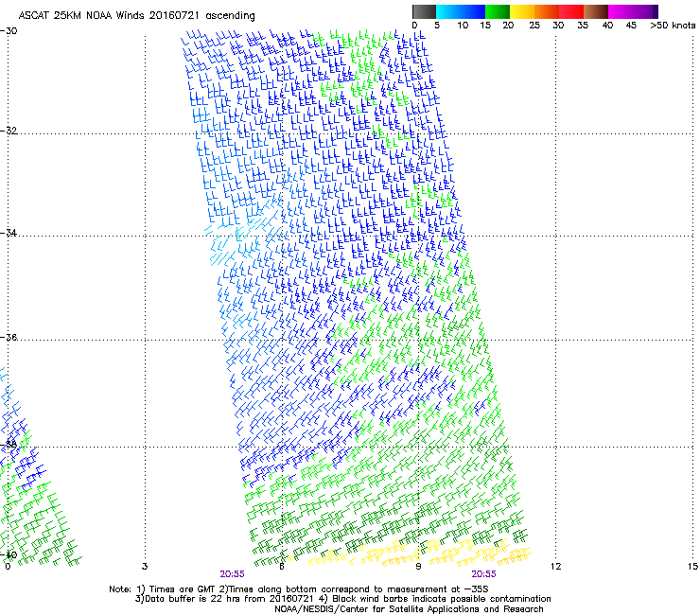700x615 pixels.
Task: Click longitude label '9' on bottom axis
Action: tap(418, 567)
